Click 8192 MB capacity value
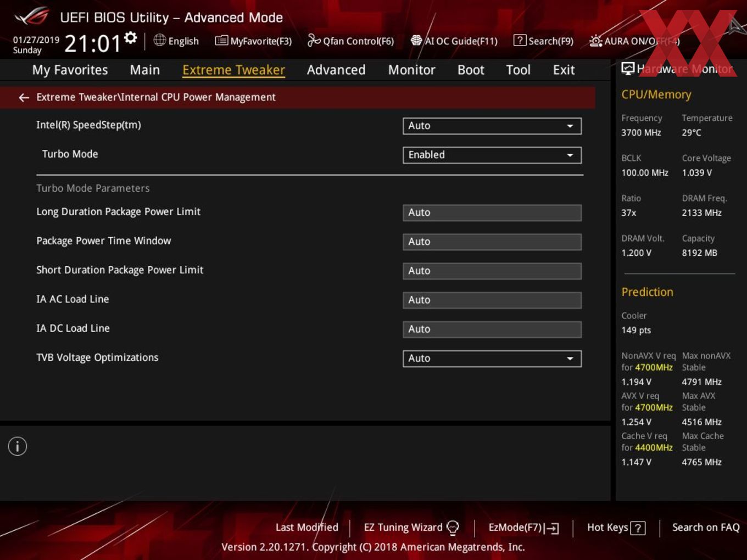The height and width of the screenshot is (560, 747). click(x=699, y=253)
